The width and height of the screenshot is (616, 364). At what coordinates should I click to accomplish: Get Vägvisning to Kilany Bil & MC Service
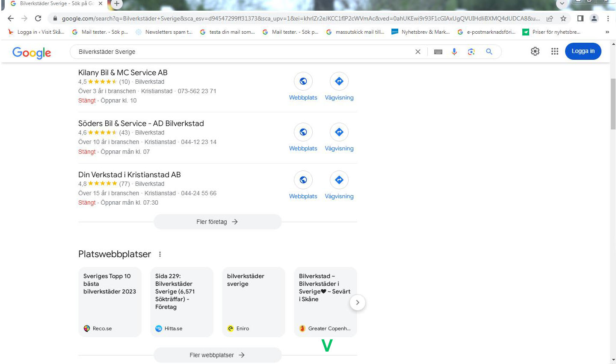pos(339,87)
